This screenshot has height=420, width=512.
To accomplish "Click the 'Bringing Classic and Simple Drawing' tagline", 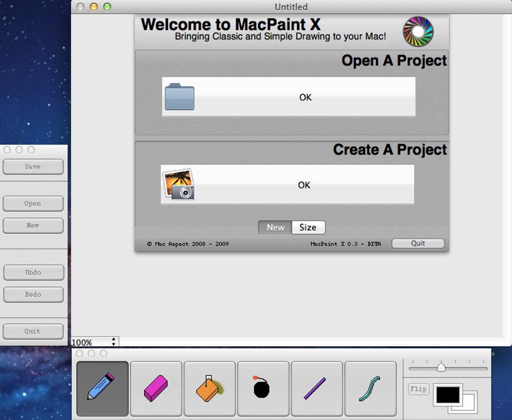I will pos(281,36).
